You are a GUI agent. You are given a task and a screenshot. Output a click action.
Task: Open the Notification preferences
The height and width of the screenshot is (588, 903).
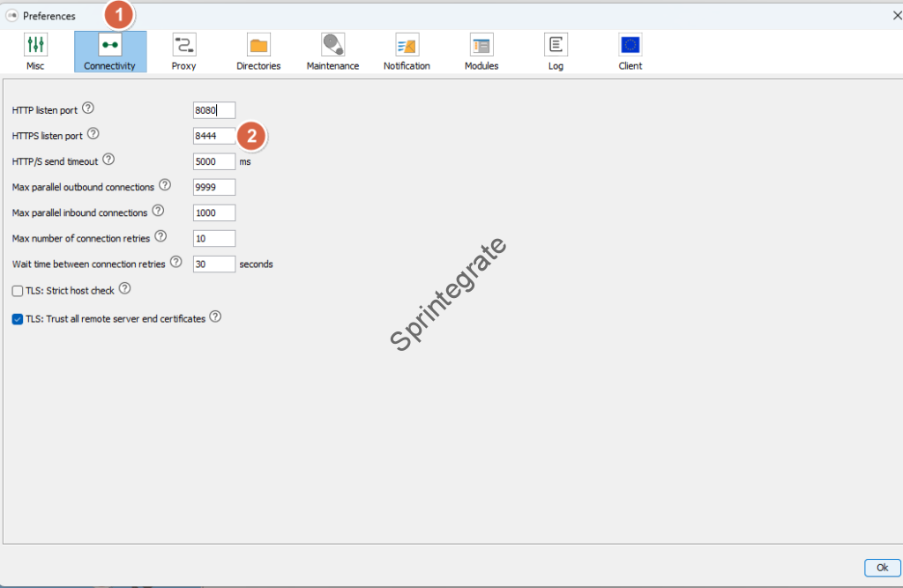point(407,51)
